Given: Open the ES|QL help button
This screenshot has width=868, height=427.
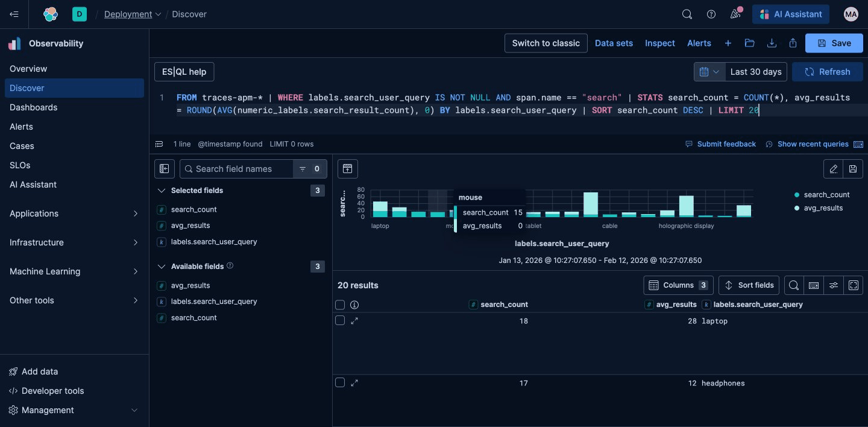Looking at the screenshot, I should pos(184,72).
